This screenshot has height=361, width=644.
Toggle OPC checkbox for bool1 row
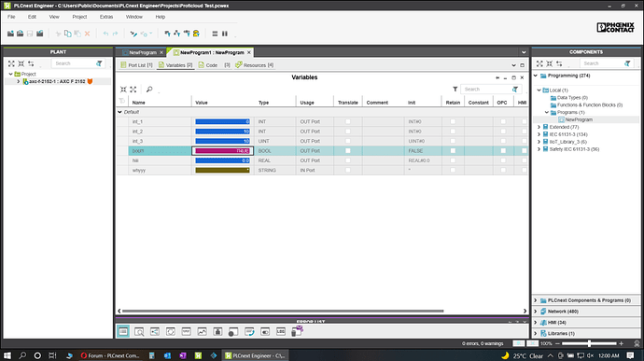click(x=503, y=151)
